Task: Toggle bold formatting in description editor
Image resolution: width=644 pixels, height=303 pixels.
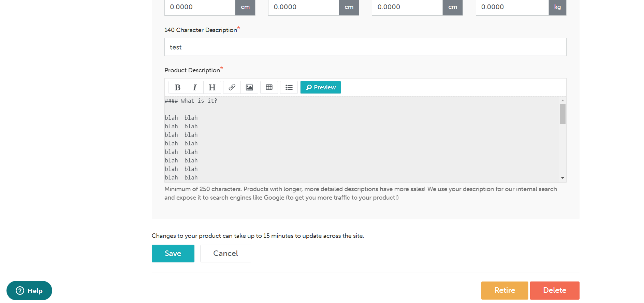Action: click(x=177, y=87)
